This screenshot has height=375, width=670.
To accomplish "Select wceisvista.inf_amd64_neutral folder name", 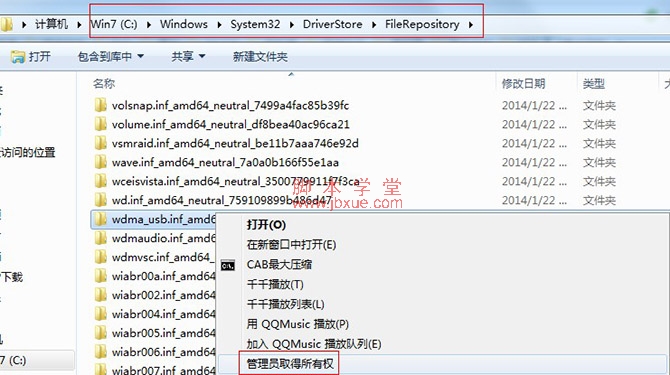I will point(235,181).
